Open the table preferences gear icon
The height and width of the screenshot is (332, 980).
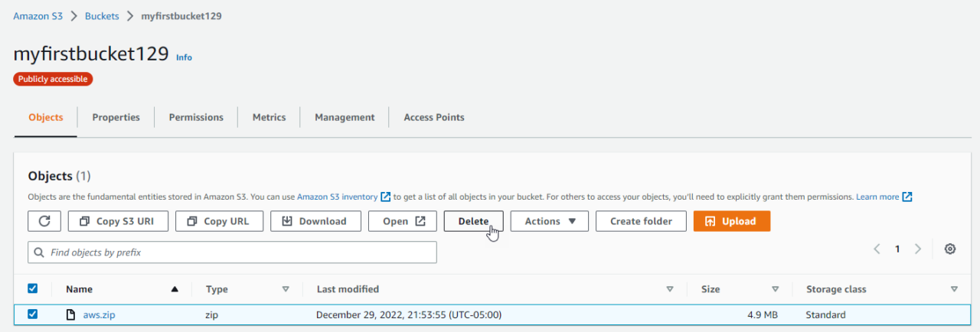(950, 249)
